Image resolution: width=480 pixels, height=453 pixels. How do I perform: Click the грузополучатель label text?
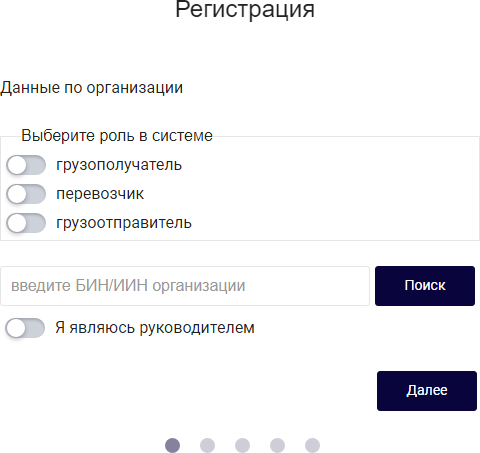pos(119,165)
